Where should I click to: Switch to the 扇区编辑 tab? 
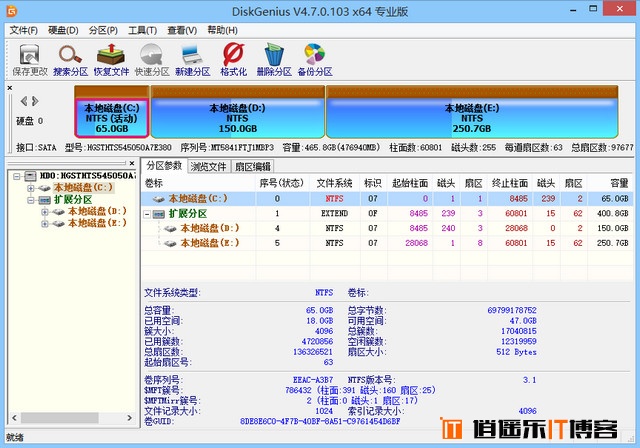tap(253, 166)
